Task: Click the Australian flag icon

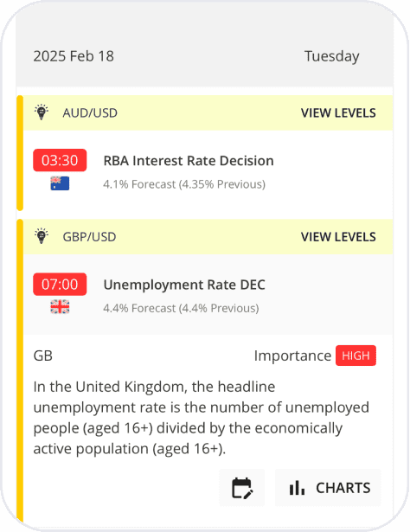Action: point(60,183)
